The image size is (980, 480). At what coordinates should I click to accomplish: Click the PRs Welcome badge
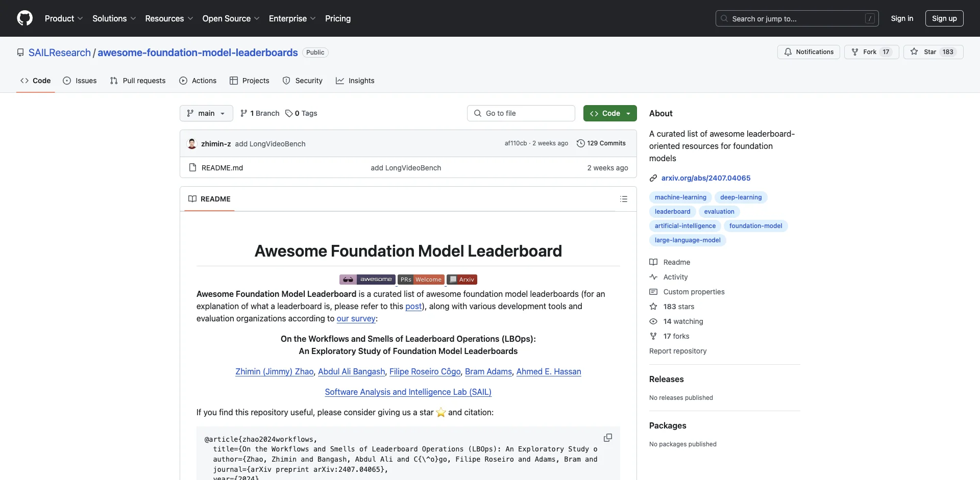(421, 280)
